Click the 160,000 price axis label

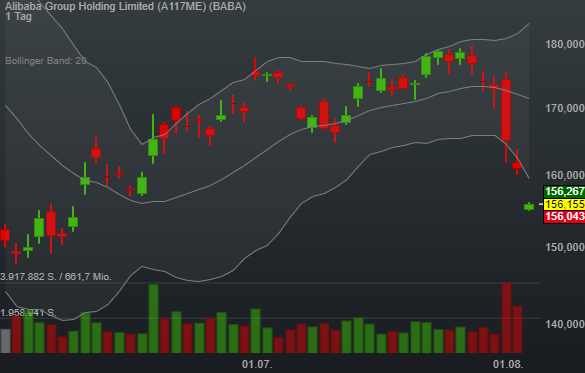click(565, 175)
